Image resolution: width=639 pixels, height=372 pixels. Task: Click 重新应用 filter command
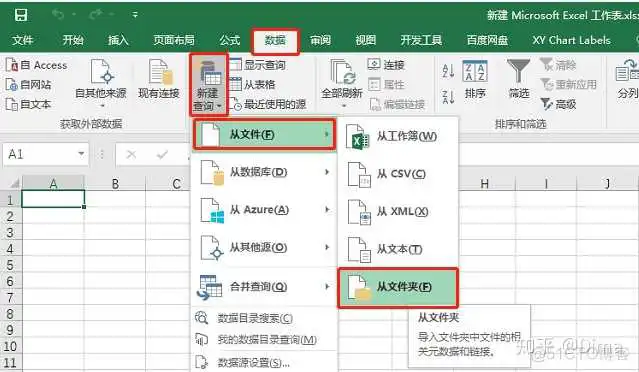coord(568,84)
